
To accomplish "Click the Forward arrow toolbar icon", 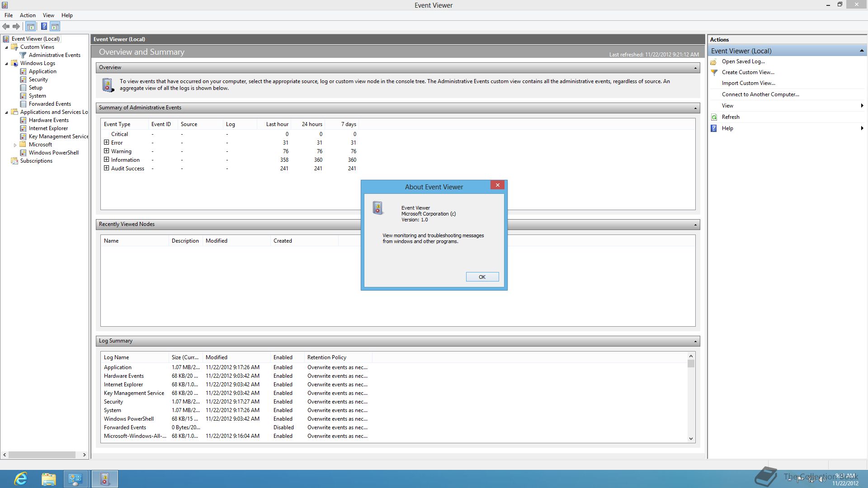I will (16, 26).
